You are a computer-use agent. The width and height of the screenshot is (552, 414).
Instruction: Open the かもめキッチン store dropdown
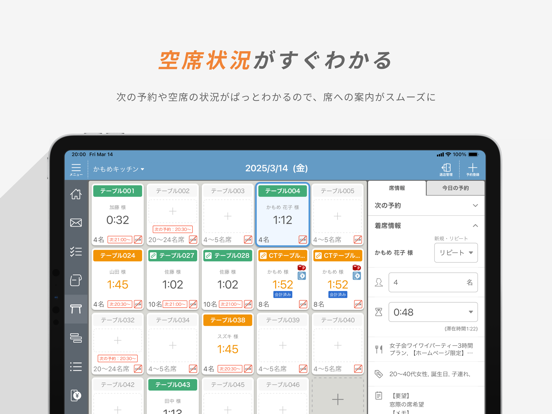[x=119, y=169]
